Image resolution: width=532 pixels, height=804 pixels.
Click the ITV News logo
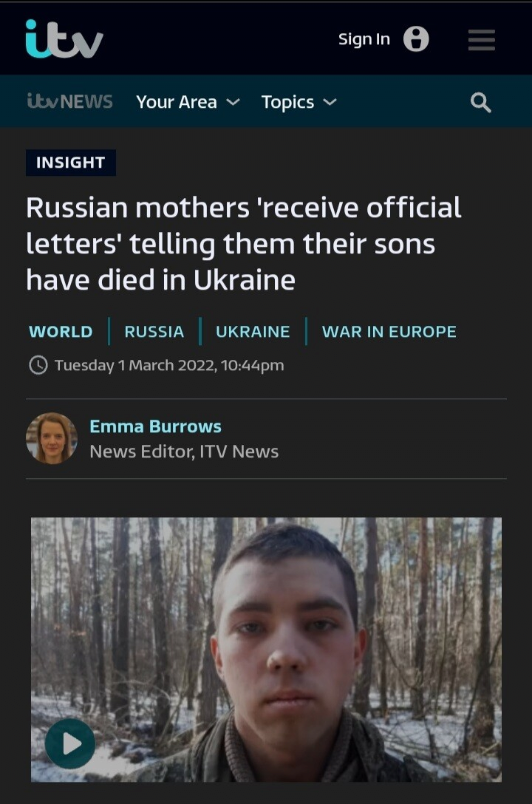click(x=69, y=101)
